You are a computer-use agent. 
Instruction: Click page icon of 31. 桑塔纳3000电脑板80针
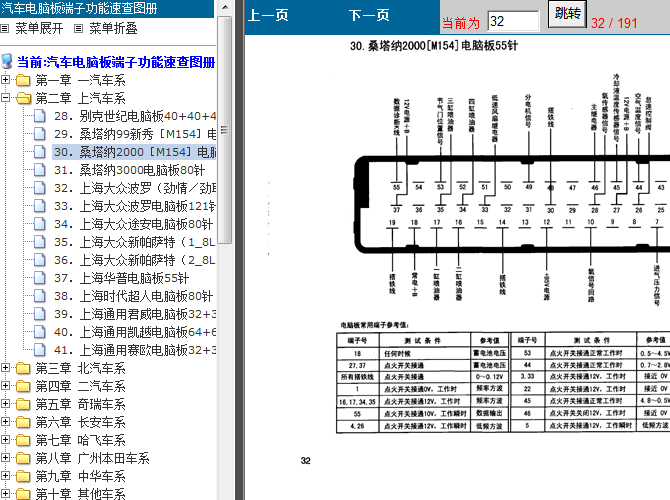[x=40, y=170]
